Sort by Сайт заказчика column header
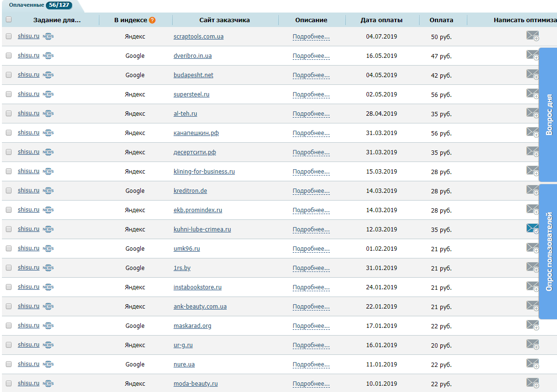The height and width of the screenshot is (392, 557). tap(225, 20)
